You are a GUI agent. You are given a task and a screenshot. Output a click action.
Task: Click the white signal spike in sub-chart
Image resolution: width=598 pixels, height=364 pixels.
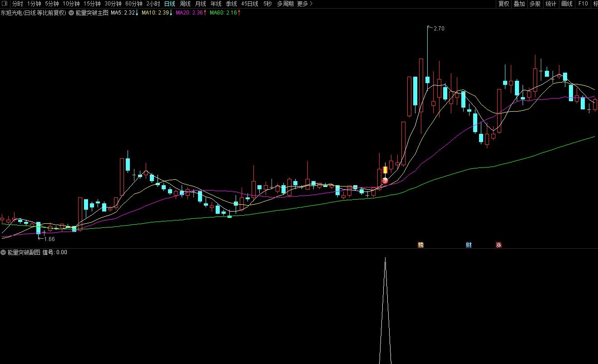(x=385, y=310)
